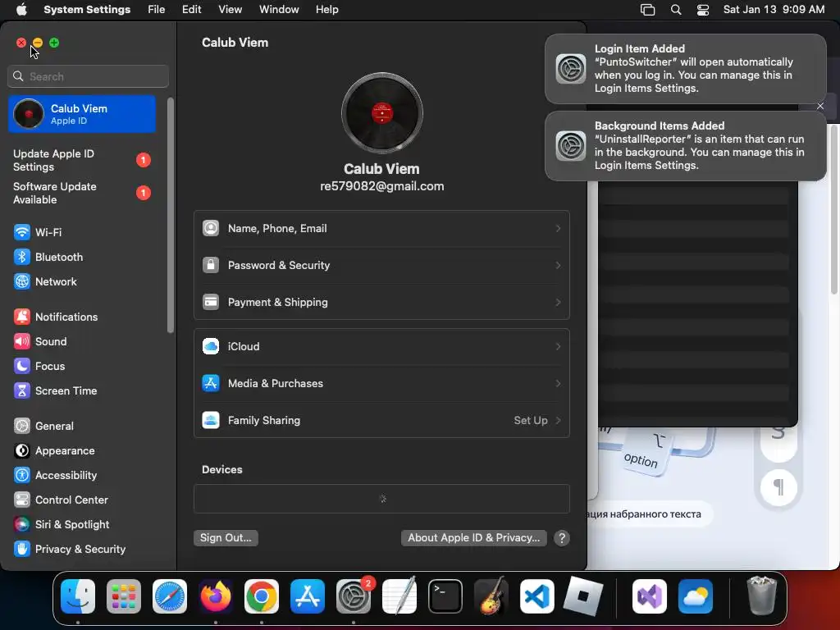Open GarageBand from the Dock
This screenshot has width=840, height=630.
click(491, 596)
